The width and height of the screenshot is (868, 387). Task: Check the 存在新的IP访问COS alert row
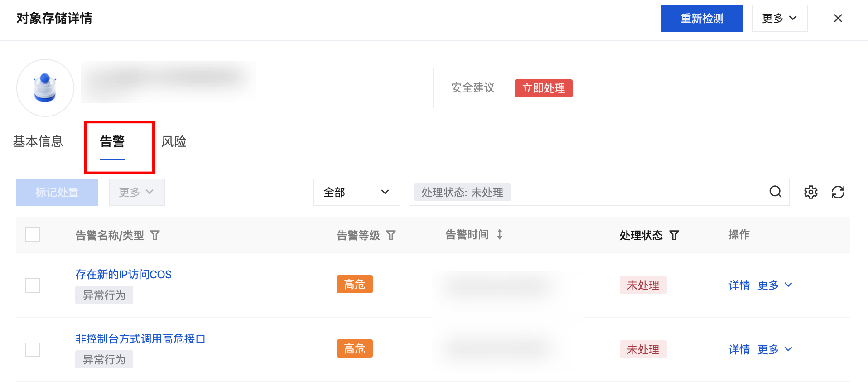33,285
